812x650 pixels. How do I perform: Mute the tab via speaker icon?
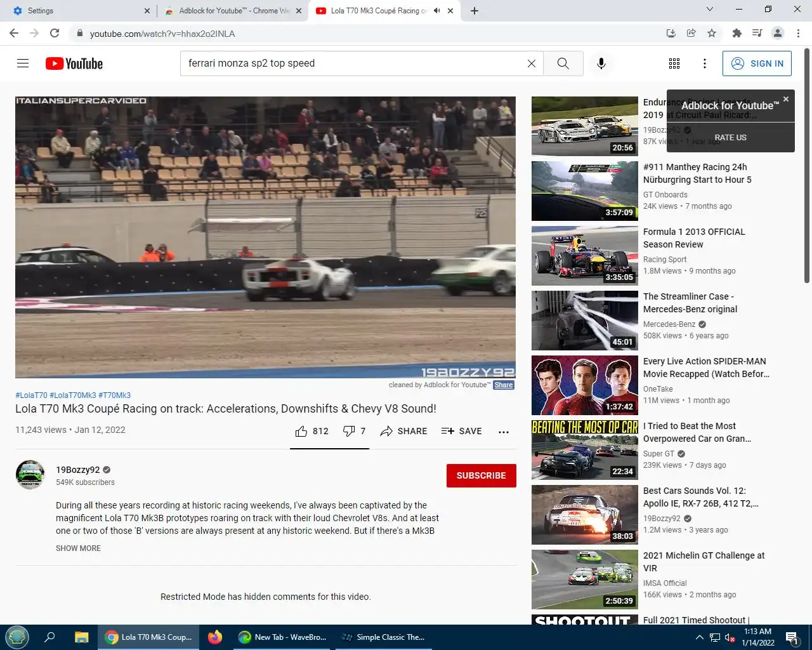point(436,11)
